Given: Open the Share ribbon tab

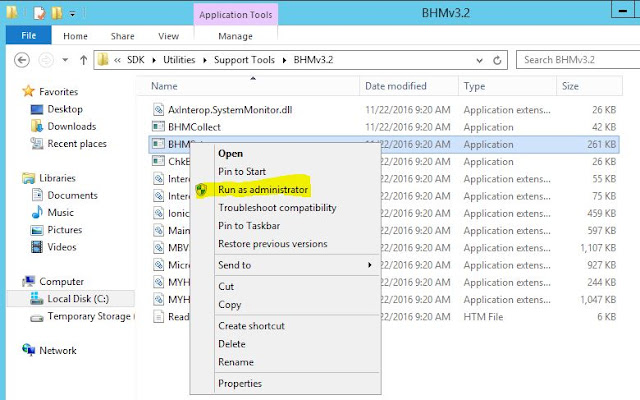Looking at the screenshot, I should (x=122, y=36).
